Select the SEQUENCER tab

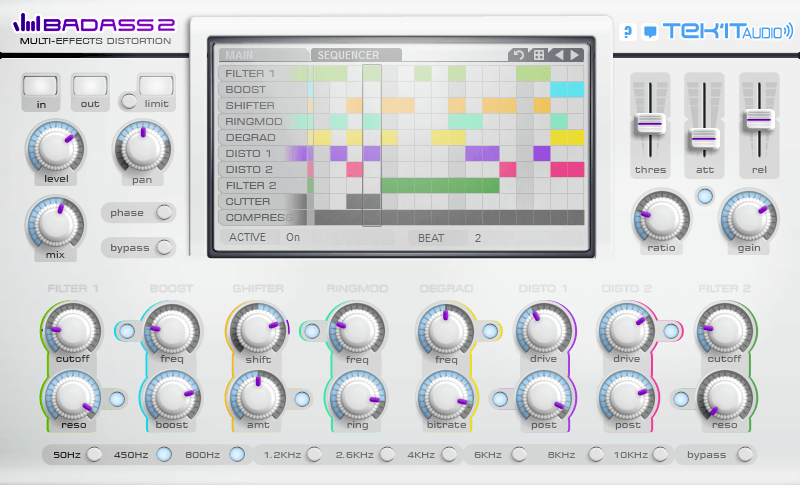coord(356,55)
